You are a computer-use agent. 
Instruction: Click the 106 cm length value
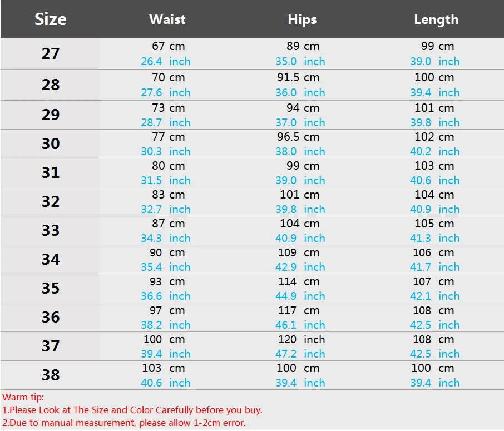pyautogui.click(x=433, y=252)
